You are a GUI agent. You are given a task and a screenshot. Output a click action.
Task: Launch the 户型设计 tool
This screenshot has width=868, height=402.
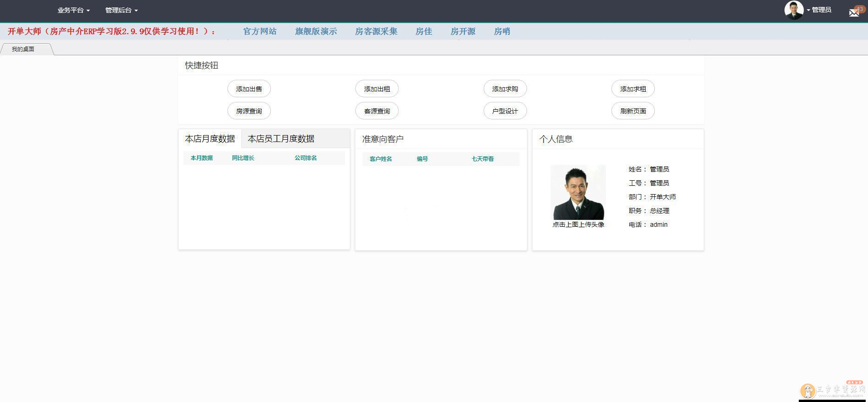tap(505, 111)
